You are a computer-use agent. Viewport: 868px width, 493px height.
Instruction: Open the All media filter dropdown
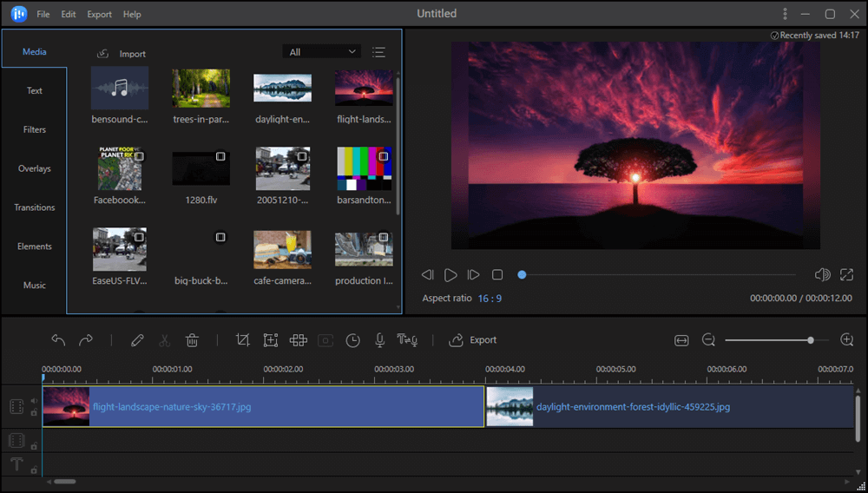click(x=322, y=52)
